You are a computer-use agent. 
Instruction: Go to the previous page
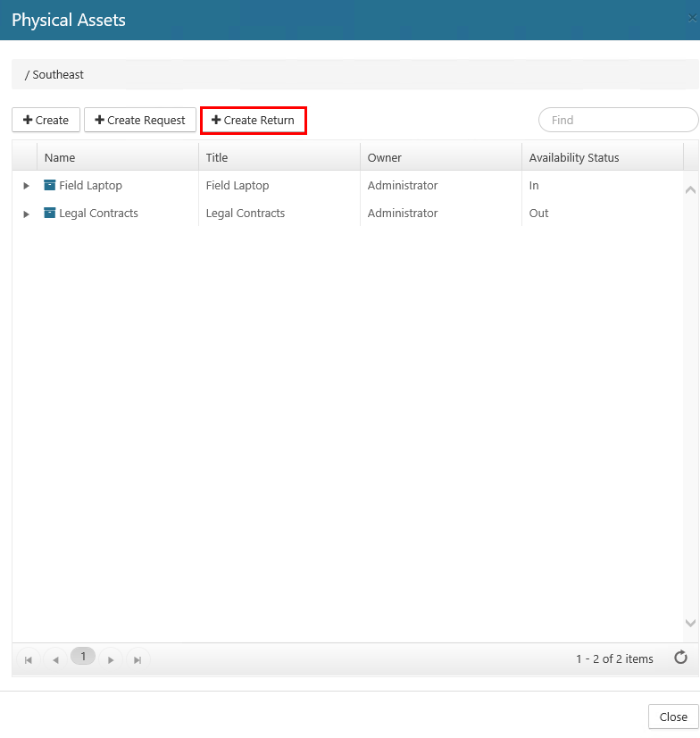(x=55, y=659)
